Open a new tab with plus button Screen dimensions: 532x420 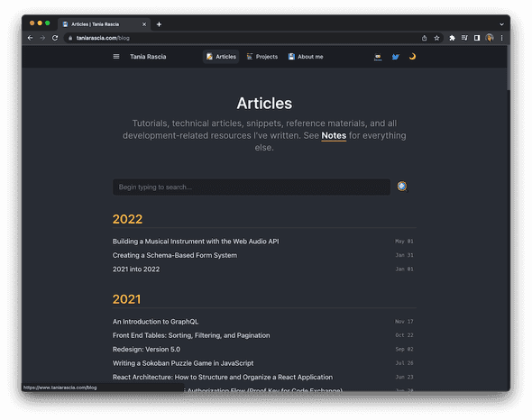(x=159, y=24)
